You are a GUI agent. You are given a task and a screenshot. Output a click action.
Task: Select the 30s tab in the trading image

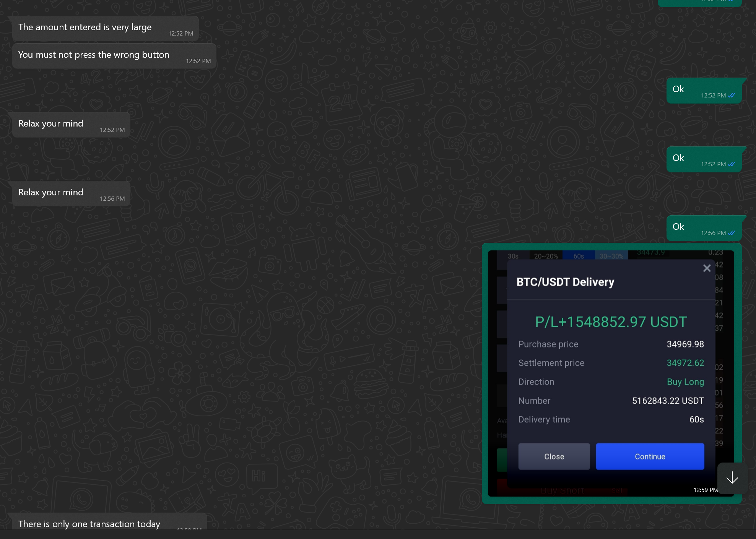pos(513,256)
